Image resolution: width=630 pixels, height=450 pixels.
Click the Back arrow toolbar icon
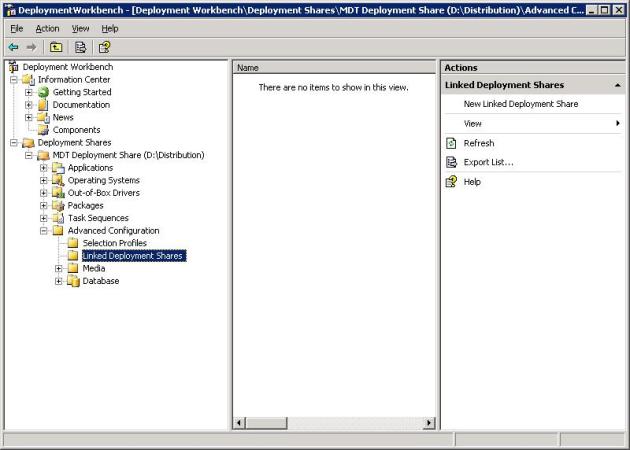(14, 47)
